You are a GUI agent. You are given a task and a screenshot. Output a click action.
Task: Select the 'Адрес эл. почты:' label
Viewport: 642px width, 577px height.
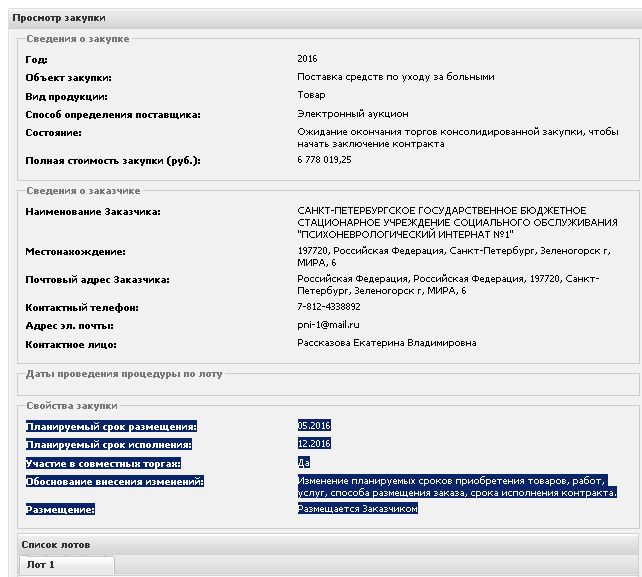[x=70, y=326]
